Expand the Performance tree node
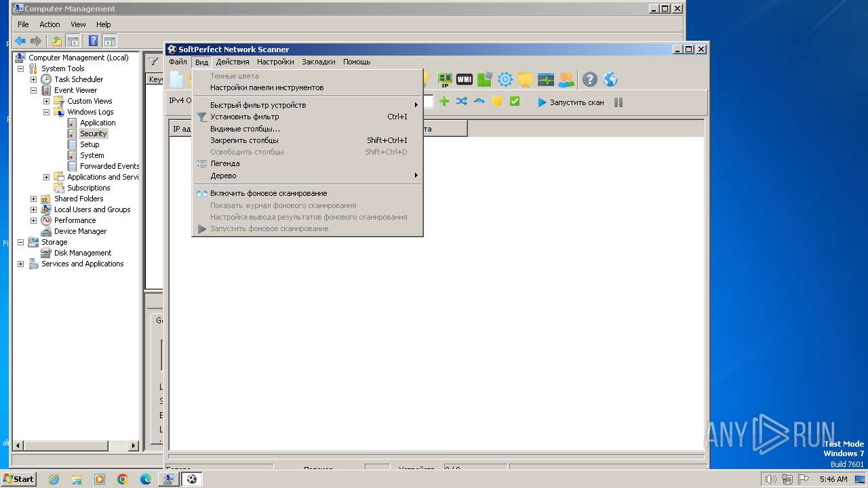868x488 pixels. pos(33,220)
